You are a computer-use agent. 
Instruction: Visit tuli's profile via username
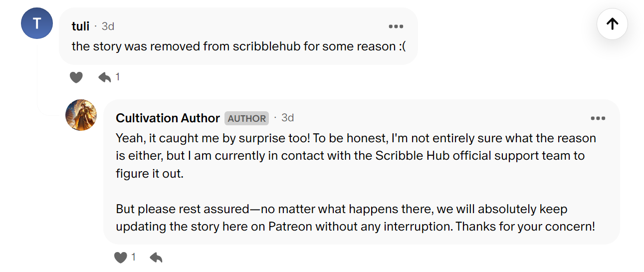click(x=80, y=26)
